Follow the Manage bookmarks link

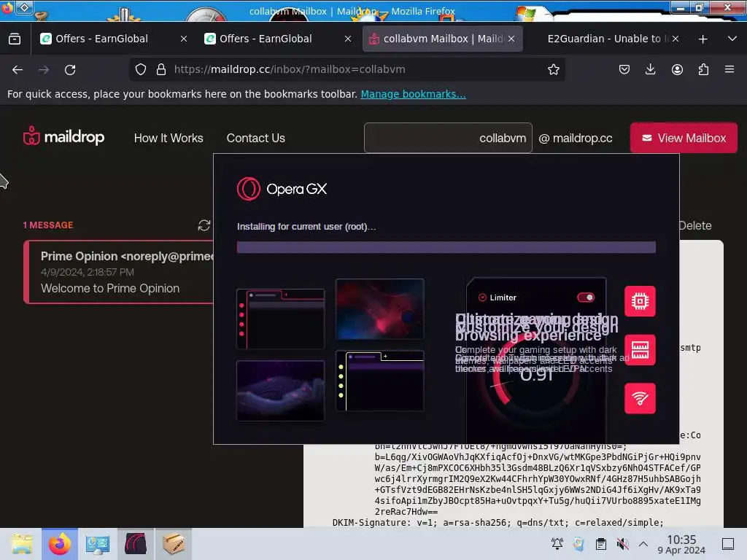pos(413,94)
